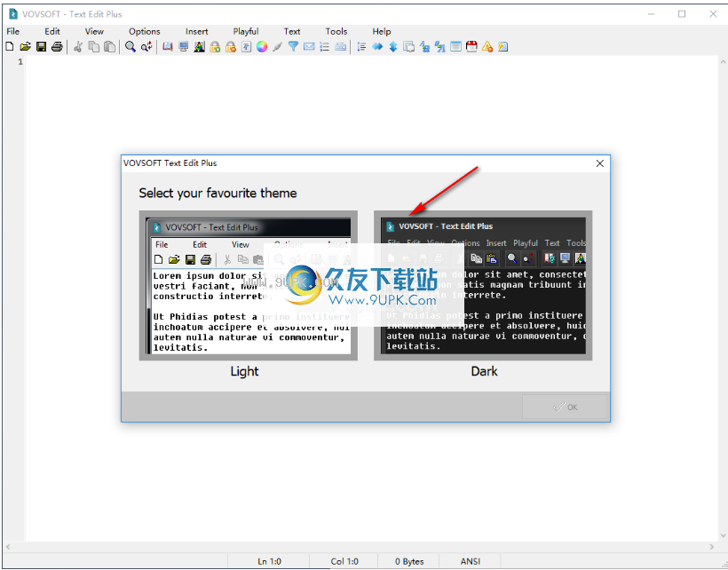Viewport: 728px width, 570px height.
Task: Select the Light theme preview
Action: (249, 286)
